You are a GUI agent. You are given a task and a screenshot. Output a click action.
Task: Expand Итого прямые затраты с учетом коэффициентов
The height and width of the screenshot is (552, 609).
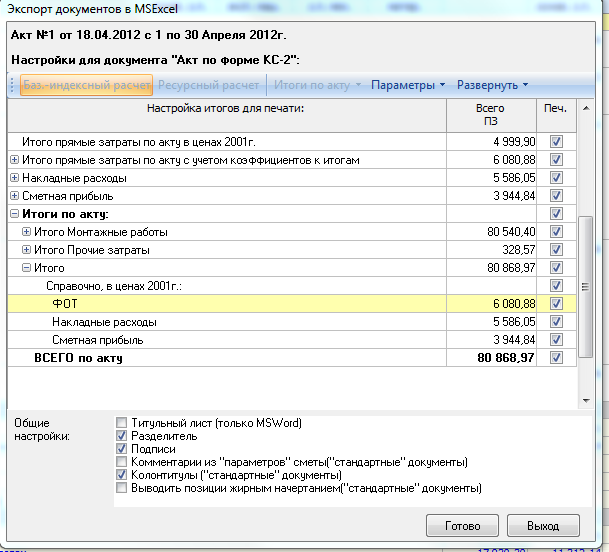click(14, 160)
